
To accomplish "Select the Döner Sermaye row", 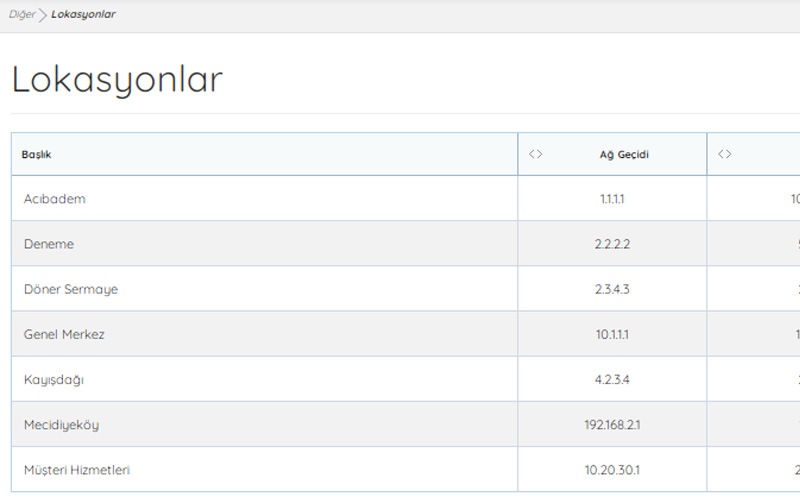I will pyautogui.click(x=71, y=289).
